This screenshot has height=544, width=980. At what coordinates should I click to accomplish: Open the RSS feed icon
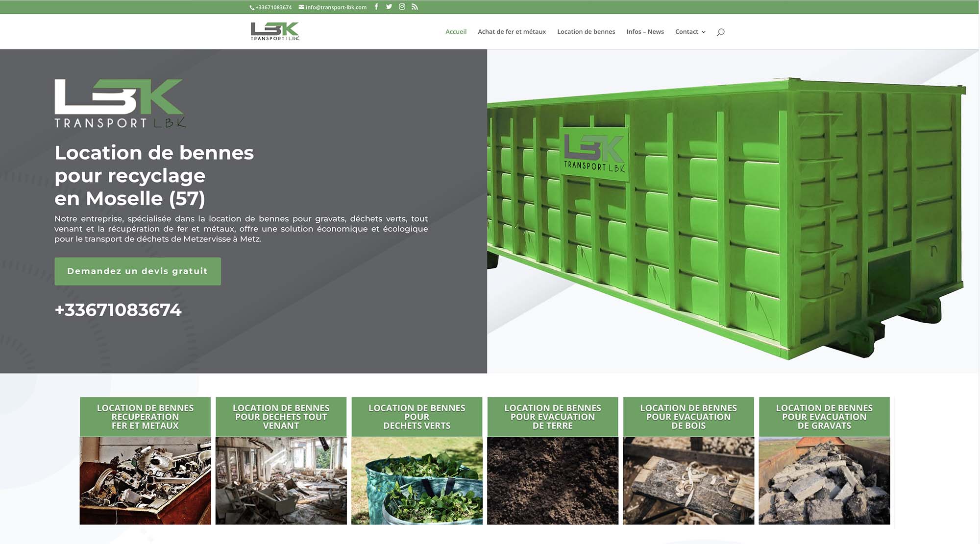(x=415, y=7)
